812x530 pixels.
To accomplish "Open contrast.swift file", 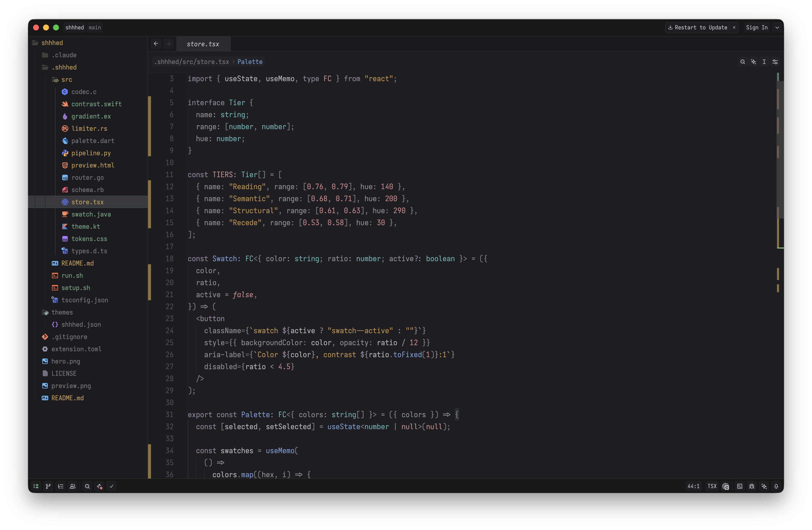I will (x=88, y=104).
